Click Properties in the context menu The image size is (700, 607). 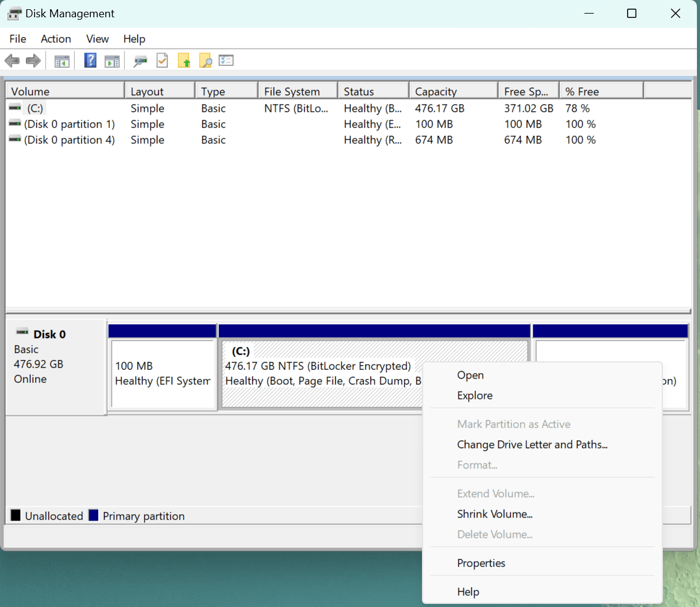(x=481, y=563)
